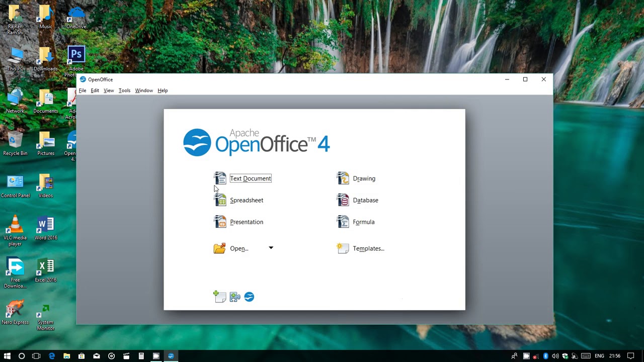
Task: Select the Excel 2016 desktop shortcut
Action: 46,270
